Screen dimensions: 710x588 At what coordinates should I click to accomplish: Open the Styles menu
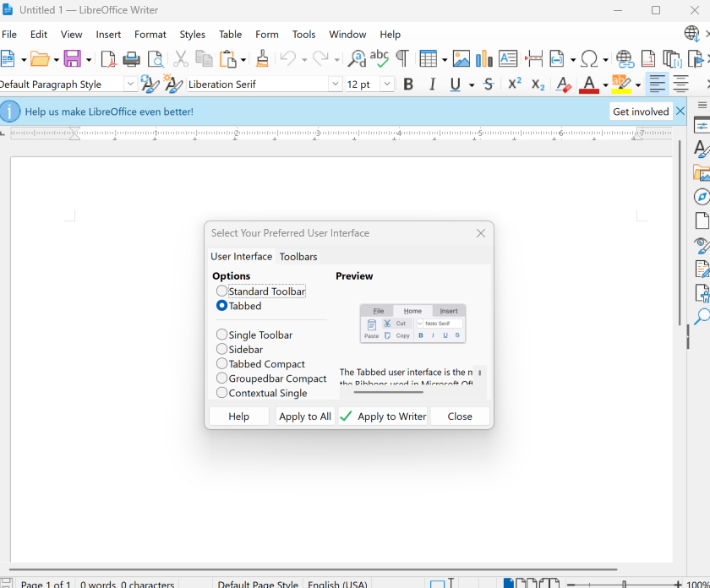pyautogui.click(x=193, y=35)
